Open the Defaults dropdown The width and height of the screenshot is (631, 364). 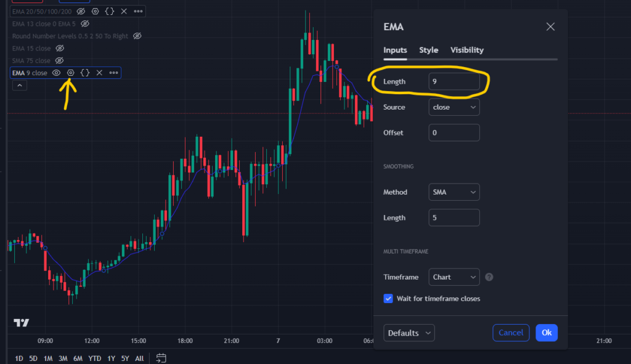pos(409,333)
